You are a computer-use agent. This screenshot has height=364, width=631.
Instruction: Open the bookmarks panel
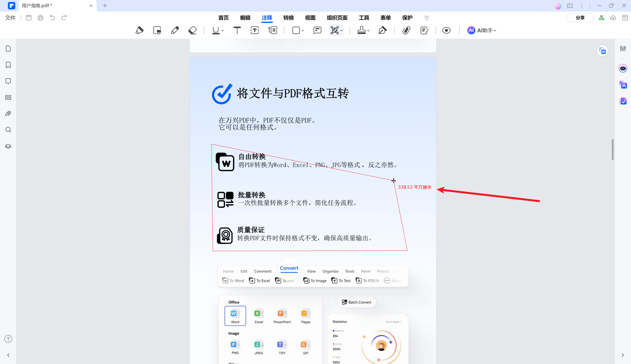[8, 65]
